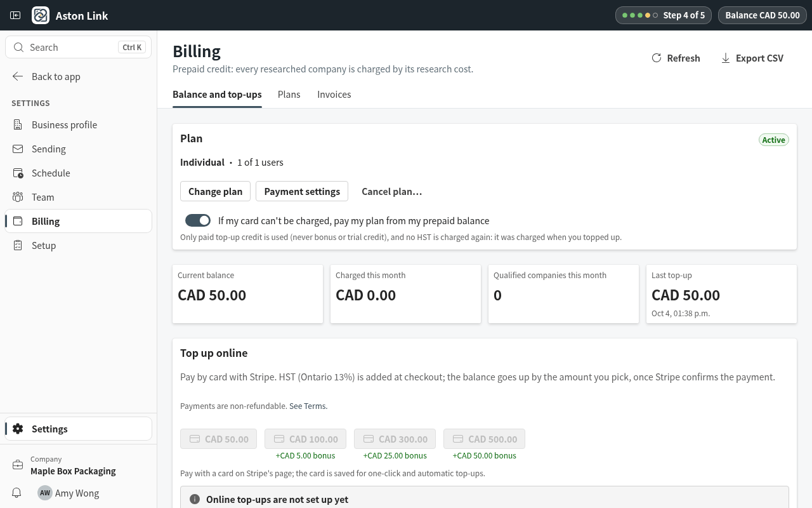Viewport: 812px width, 508px height.
Task: Select the CAD 100.00 top-up button
Action: tap(306, 439)
